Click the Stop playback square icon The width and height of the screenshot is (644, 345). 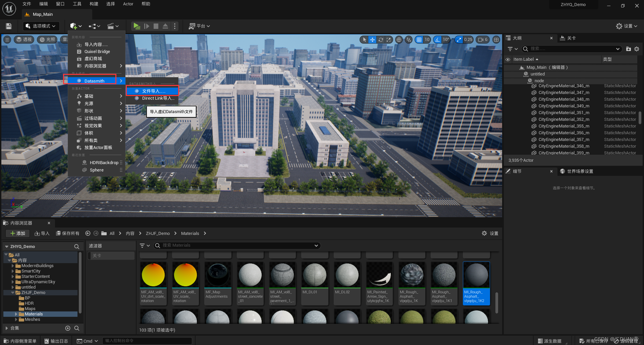[x=156, y=26]
